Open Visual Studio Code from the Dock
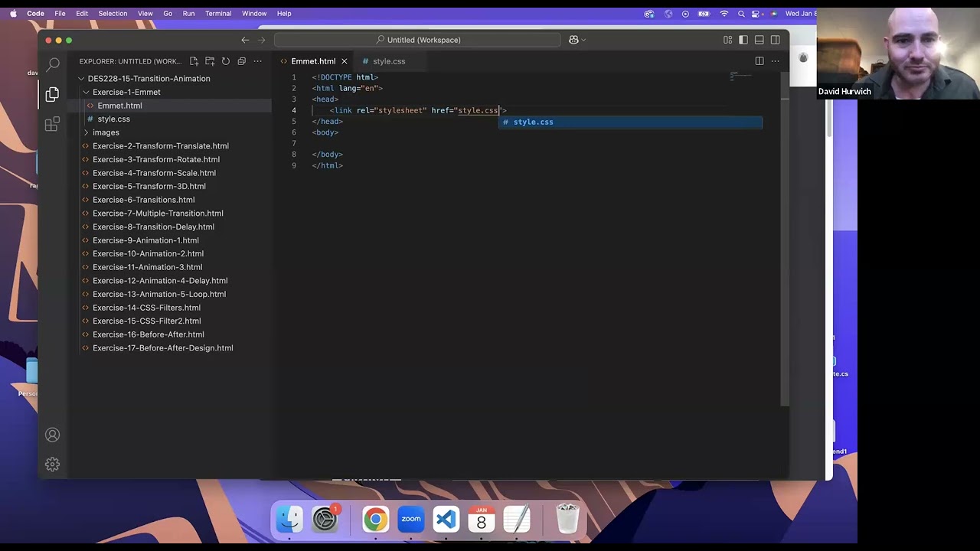This screenshot has width=980, height=551. [446, 520]
